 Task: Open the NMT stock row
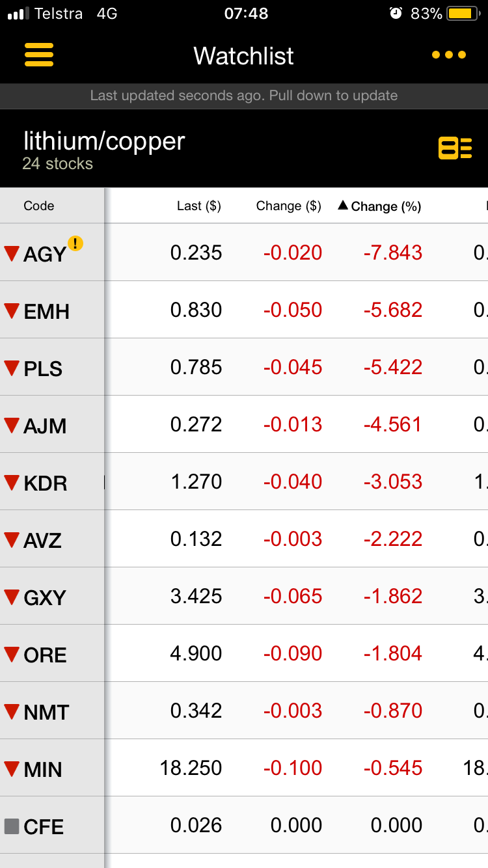coord(244,711)
